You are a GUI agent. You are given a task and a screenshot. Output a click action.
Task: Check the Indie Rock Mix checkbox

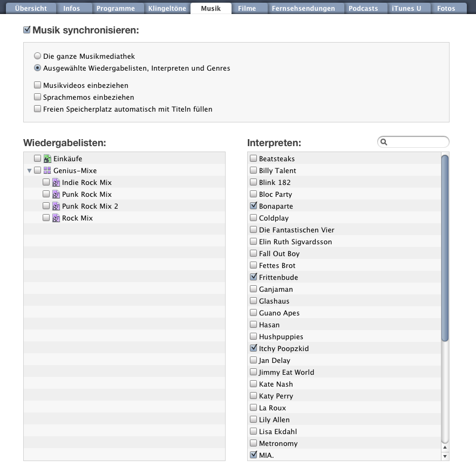[46, 182]
